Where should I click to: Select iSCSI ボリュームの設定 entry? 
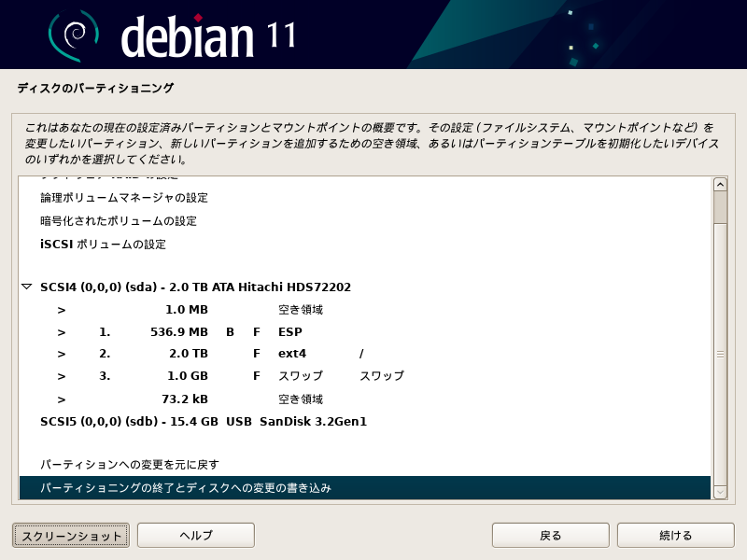[365, 245]
